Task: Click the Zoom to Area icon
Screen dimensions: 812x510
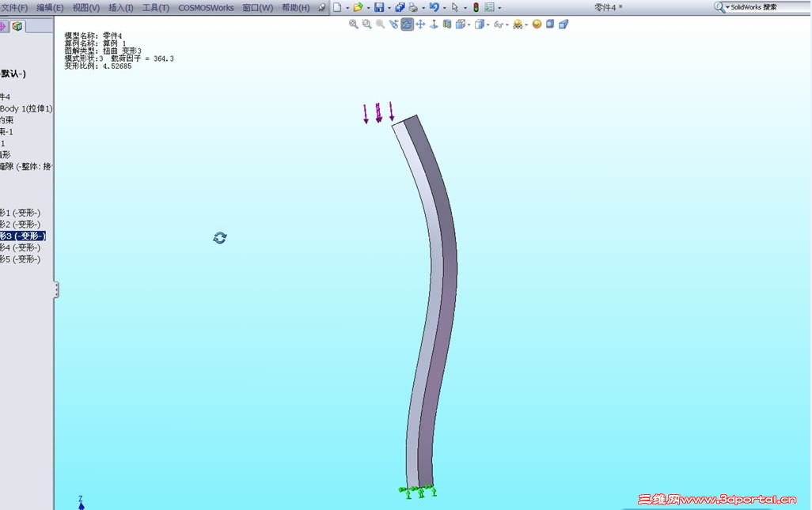Action: (x=366, y=24)
